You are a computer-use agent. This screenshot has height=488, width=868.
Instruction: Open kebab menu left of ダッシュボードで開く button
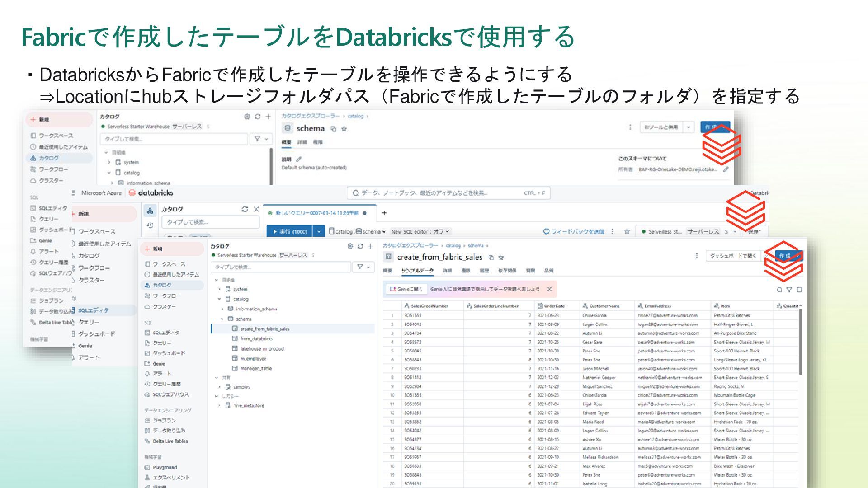696,256
